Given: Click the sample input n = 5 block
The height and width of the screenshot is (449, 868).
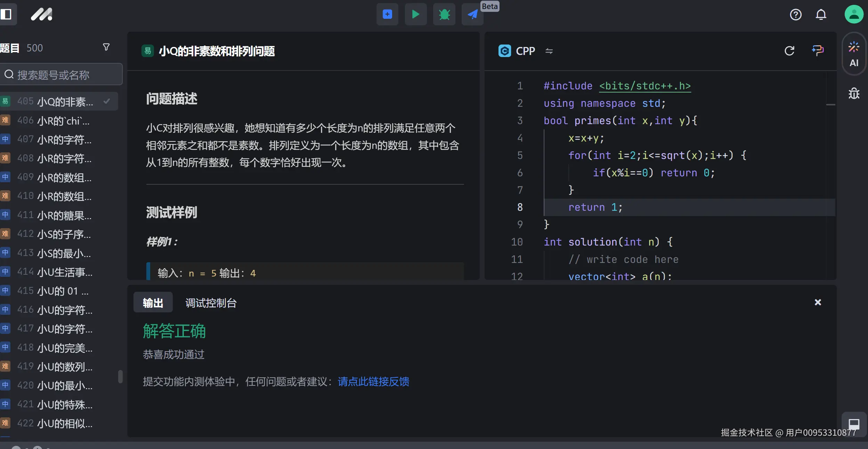Looking at the screenshot, I should [x=305, y=272].
